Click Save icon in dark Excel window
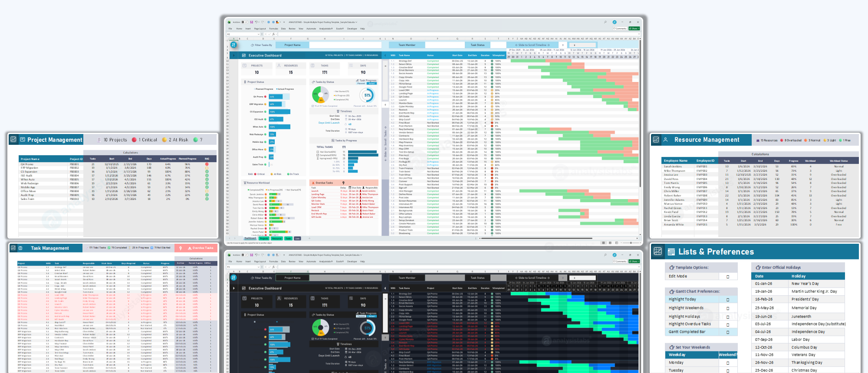The image size is (868, 373). pyautogui.click(x=252, y=255)
